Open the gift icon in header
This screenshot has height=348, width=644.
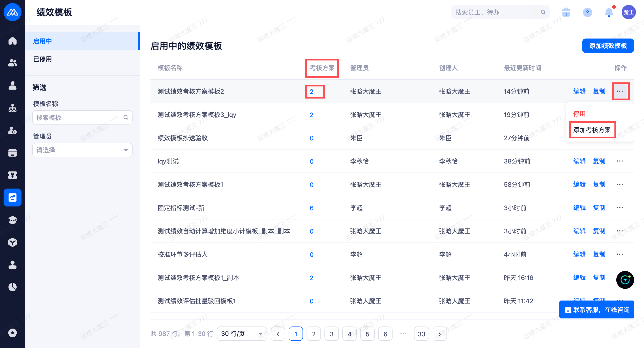[566, 12]
